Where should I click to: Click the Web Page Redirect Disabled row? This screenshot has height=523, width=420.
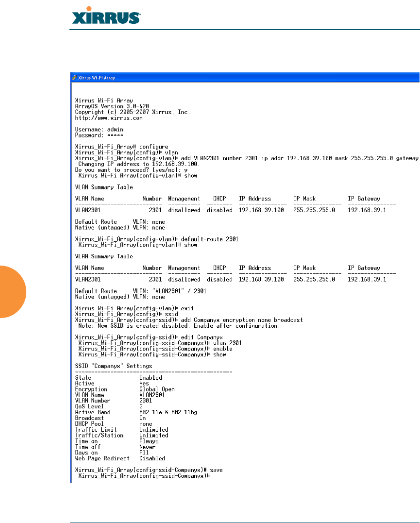pos(120,458)
